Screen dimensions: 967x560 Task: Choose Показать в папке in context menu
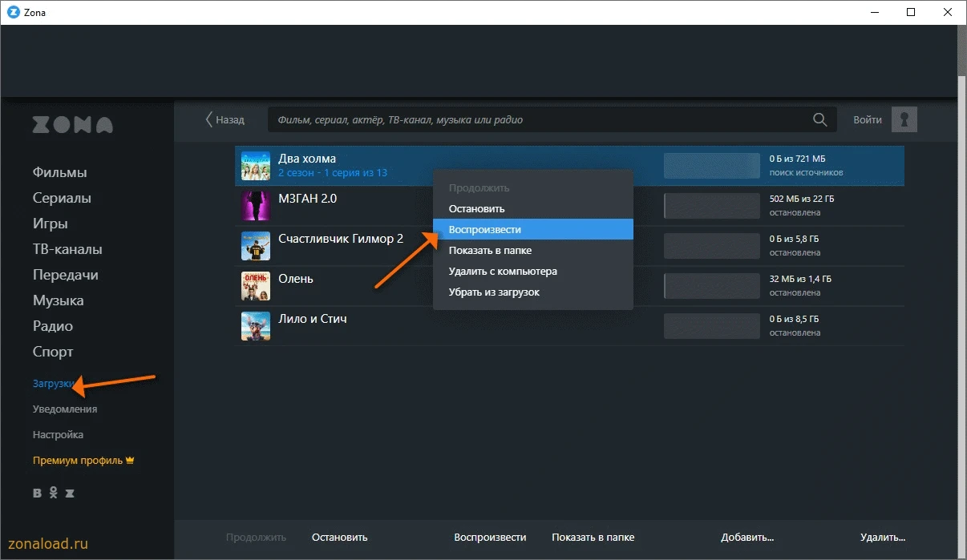tap(533, 250)
